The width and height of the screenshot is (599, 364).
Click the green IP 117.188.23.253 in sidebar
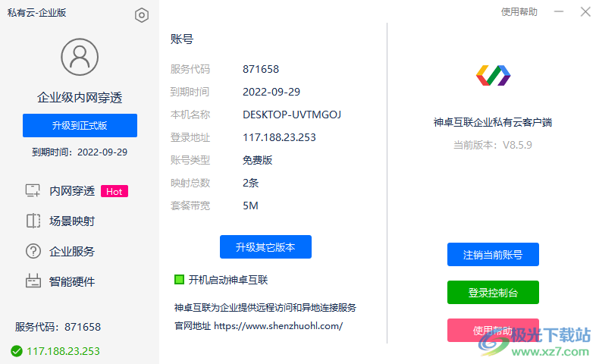(63, 351)
